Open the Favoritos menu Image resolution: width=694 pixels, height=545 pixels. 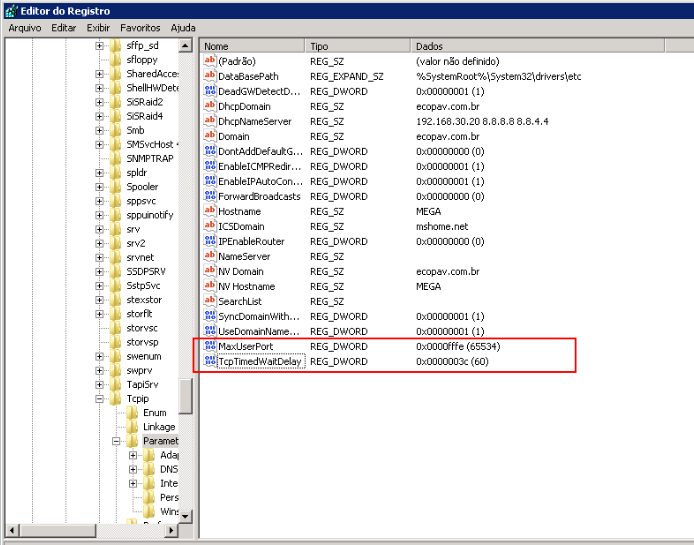pyautogui.click(x=140, y=28)
